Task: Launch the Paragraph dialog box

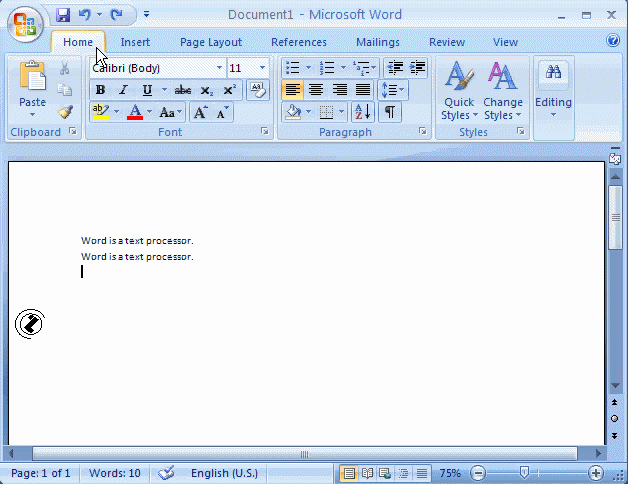Action: (423, 131)
